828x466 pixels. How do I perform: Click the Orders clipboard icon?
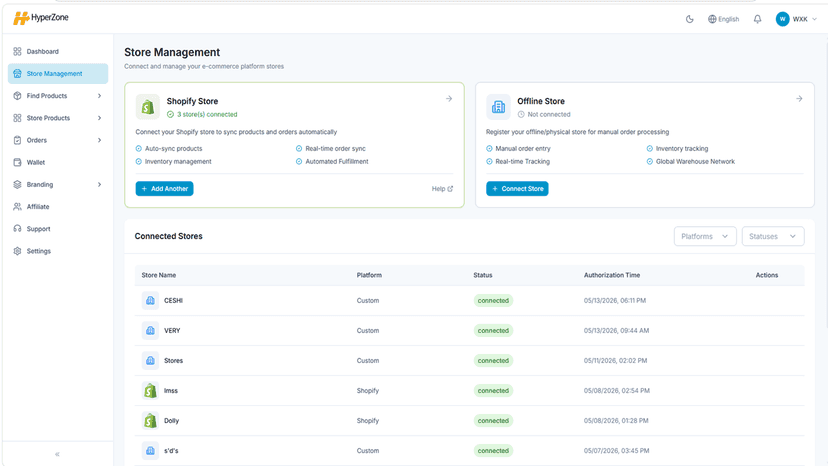point(17,140)
